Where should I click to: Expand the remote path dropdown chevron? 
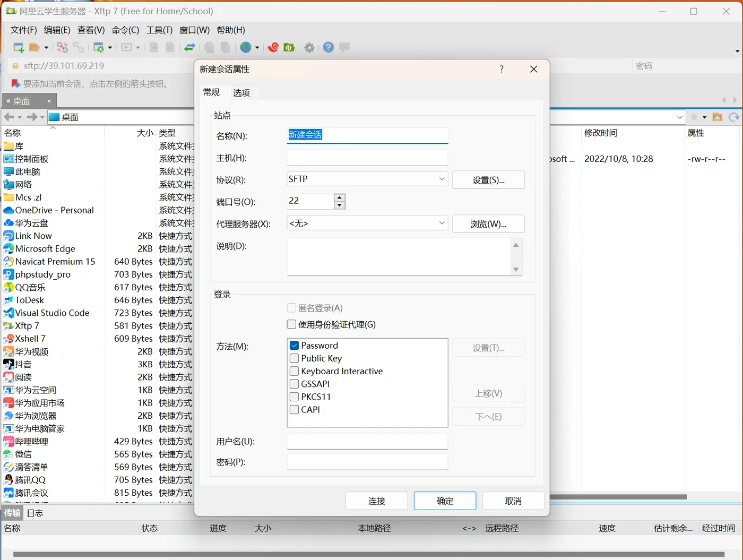point(680,117)
